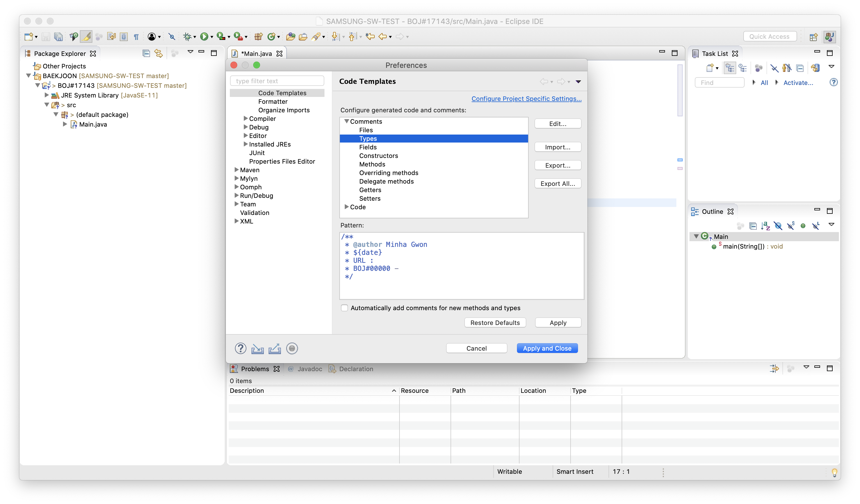Expand the Compiler preferences node
Viewport: 860px width, 504px height.
(246, 118)
